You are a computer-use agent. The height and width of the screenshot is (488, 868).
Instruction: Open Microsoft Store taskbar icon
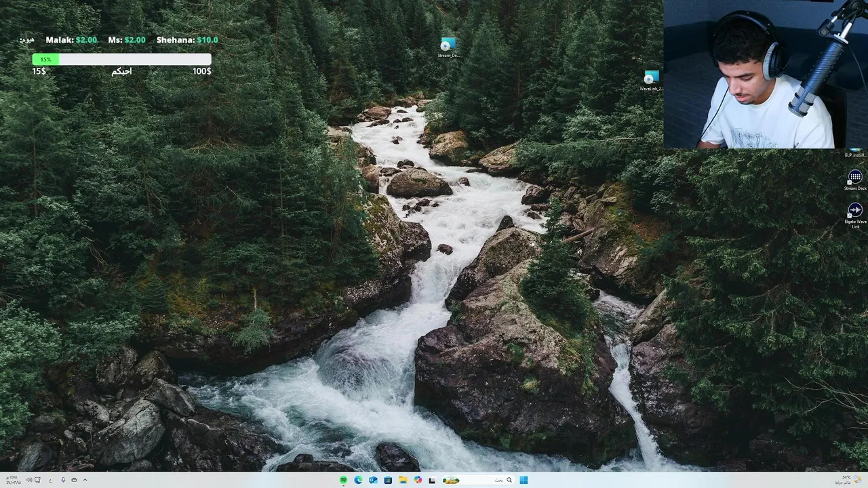click(388, 480)
